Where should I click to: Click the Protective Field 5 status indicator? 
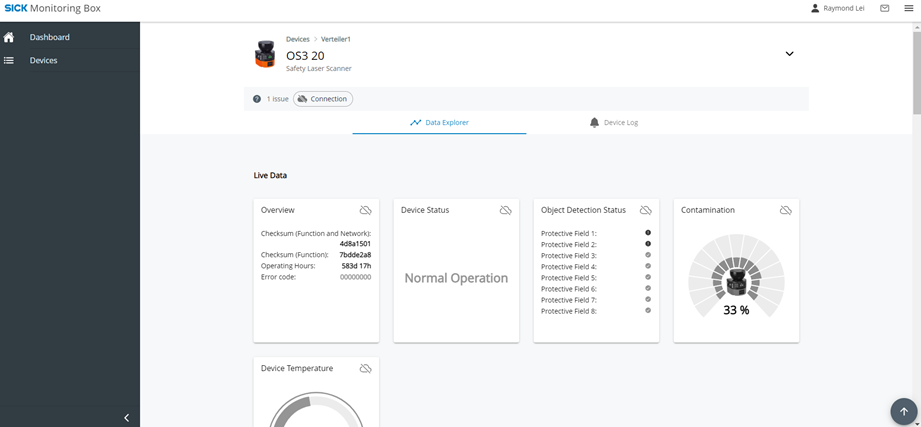point(648,277)
